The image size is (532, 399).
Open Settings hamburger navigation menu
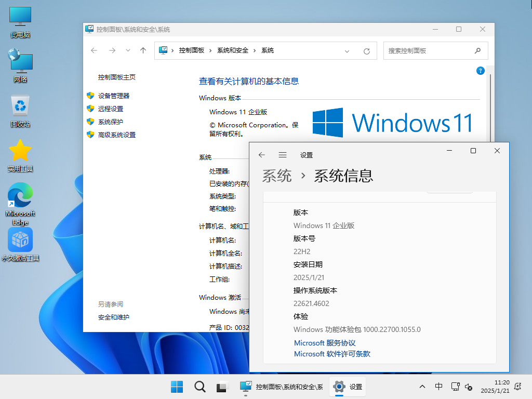point(283,155)
